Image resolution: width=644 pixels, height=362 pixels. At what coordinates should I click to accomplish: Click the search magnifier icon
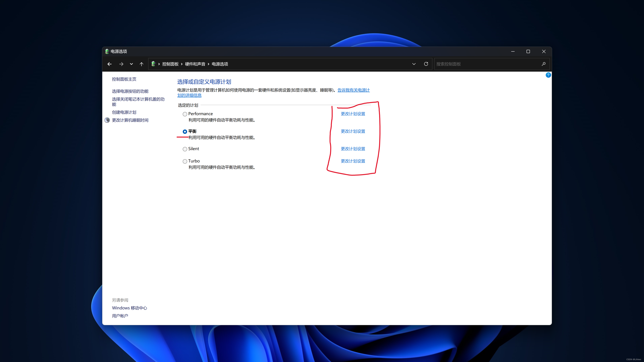(544, 64)
